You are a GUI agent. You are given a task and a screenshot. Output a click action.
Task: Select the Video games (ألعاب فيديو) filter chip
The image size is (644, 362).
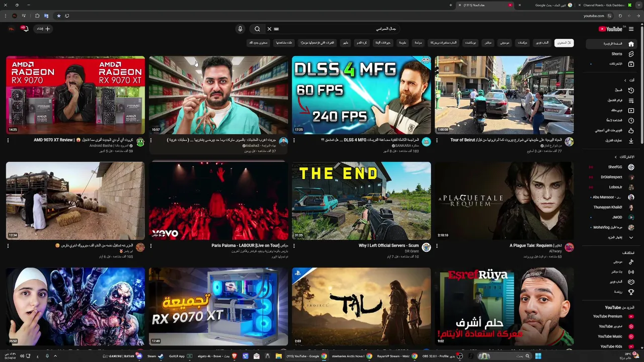[542, 43]
